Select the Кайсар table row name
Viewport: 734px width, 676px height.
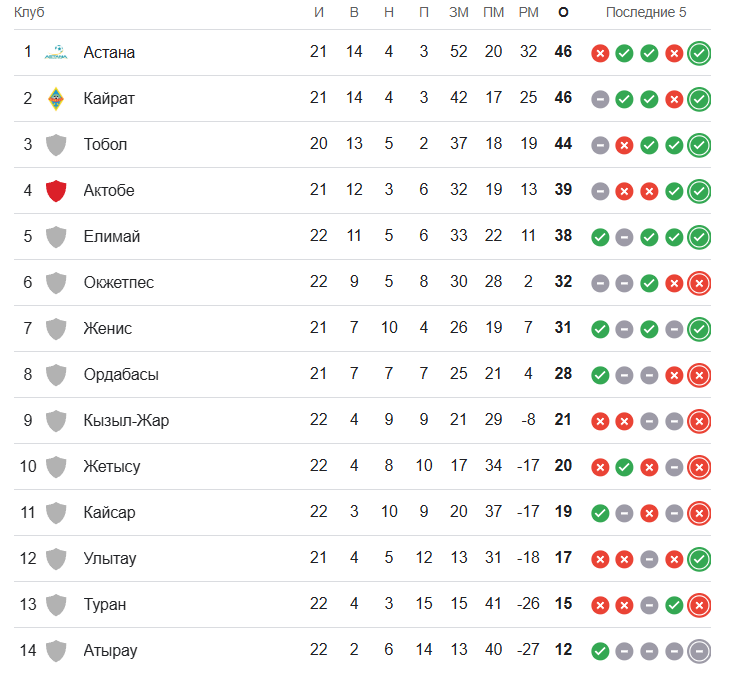[x=110, y=513]
